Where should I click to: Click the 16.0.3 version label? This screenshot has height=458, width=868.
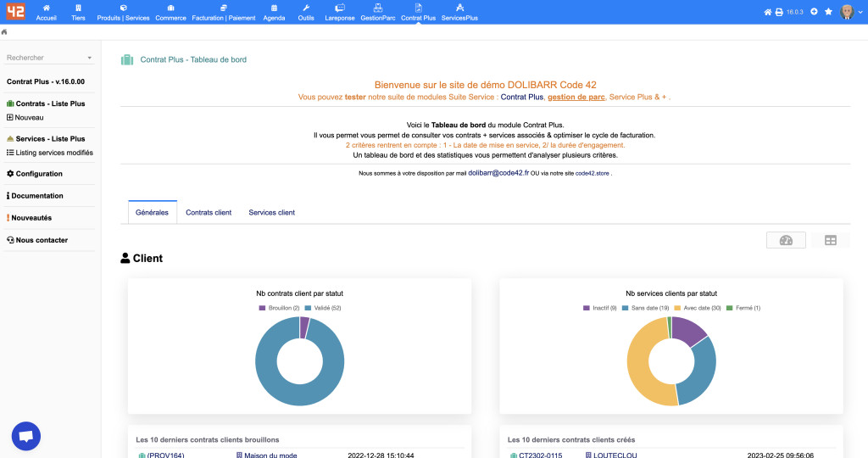tap(794, 12)
